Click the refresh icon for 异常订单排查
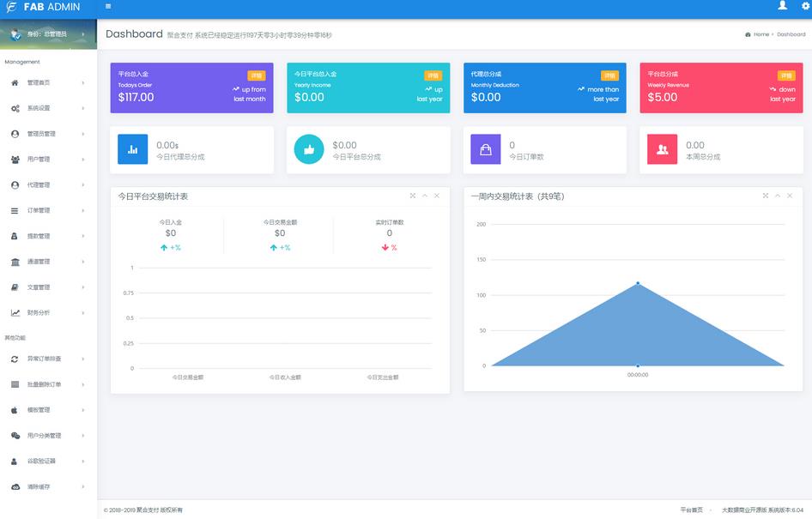The height and width of the screenshot is (519, 812). [15, 359]
